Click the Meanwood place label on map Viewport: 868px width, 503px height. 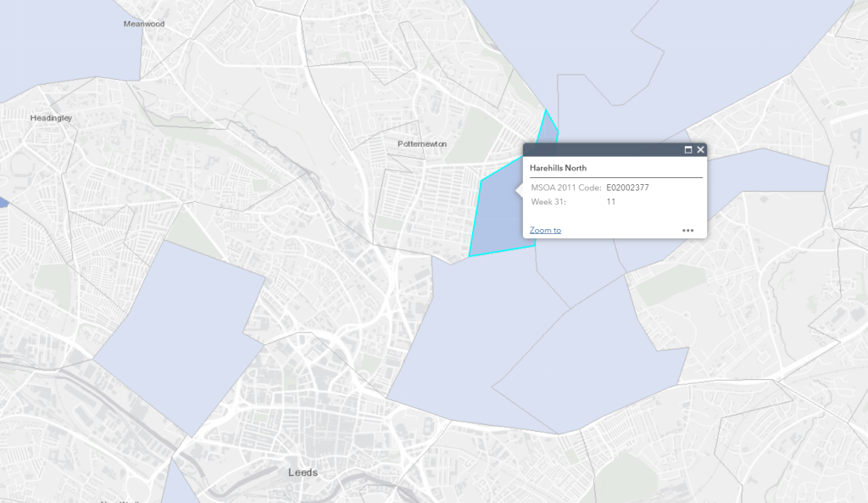[144, 24]
